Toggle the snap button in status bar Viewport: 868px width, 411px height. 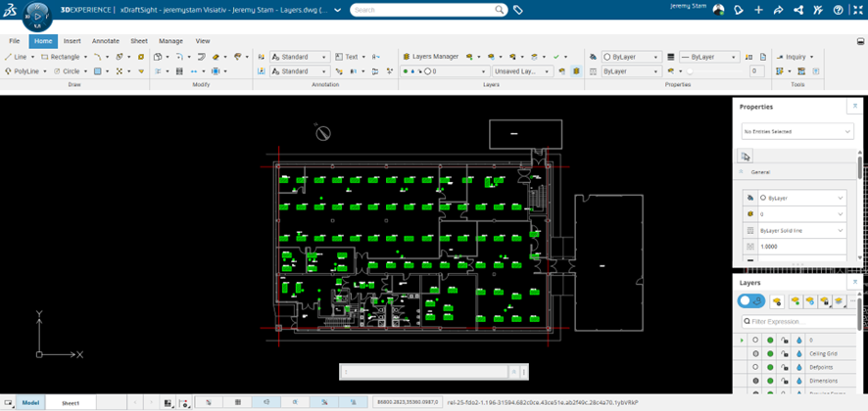(208, 402)
